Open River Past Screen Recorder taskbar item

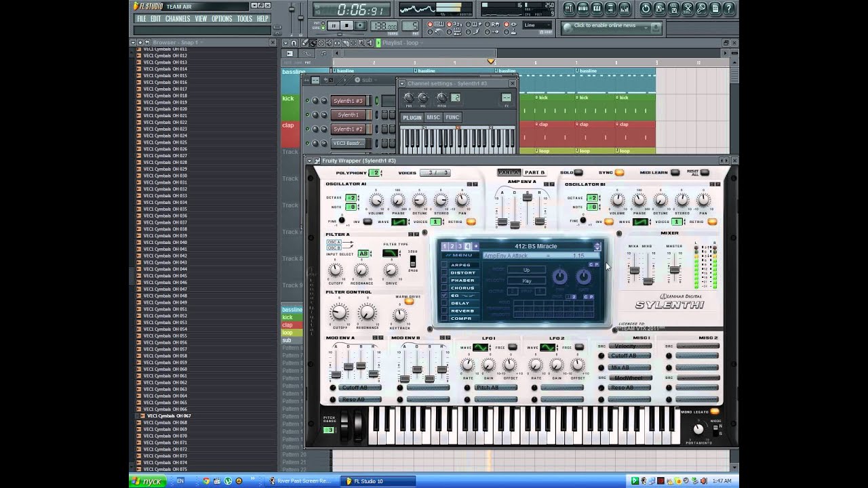coord(301,481)
